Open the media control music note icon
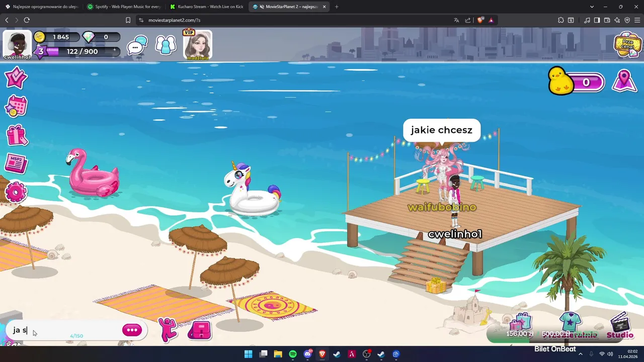This screenshot has height=362, width=644. point(587,20)
